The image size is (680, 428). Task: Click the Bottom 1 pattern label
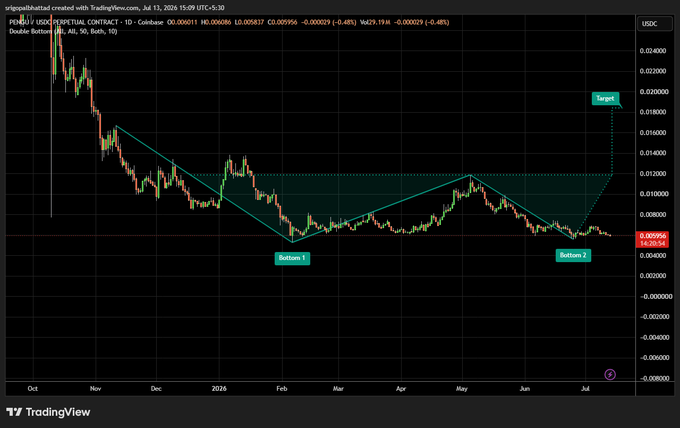[x=292, y=258]
